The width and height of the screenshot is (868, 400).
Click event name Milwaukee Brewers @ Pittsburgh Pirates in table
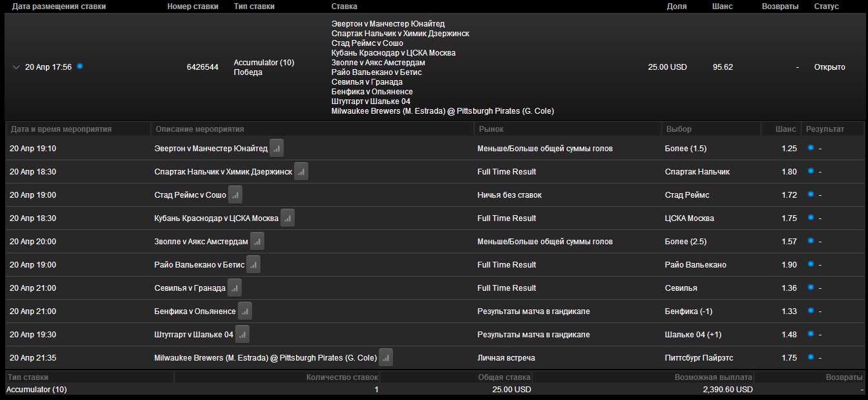(266, 358)
